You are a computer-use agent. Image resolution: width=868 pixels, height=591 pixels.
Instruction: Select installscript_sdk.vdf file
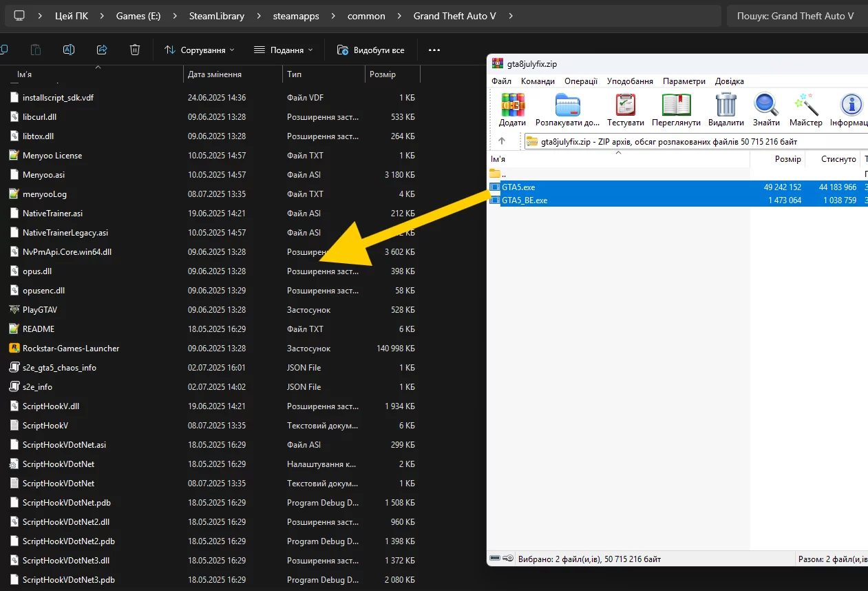[x=212, y=98]
